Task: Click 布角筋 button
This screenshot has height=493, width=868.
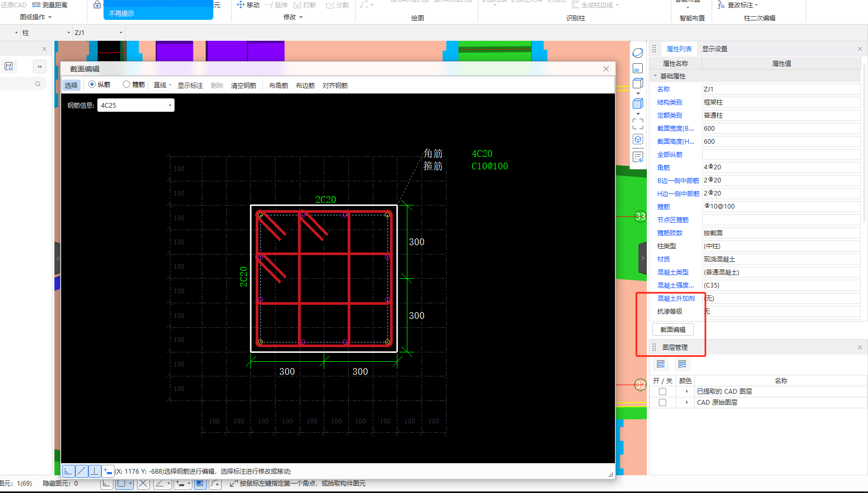Action: (279, 85)
